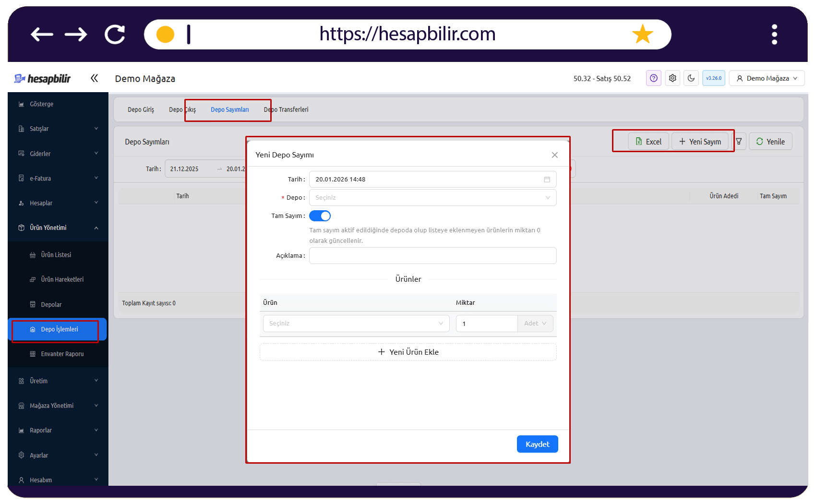The image size is (816, 504).
Task: Expand the Satışlar sidebar menu
Action: [x=58, y=129]
